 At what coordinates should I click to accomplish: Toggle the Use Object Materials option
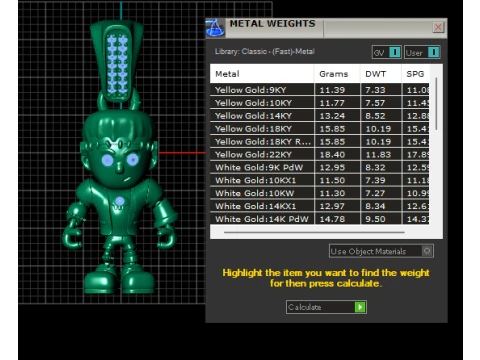tap(381, 251)
